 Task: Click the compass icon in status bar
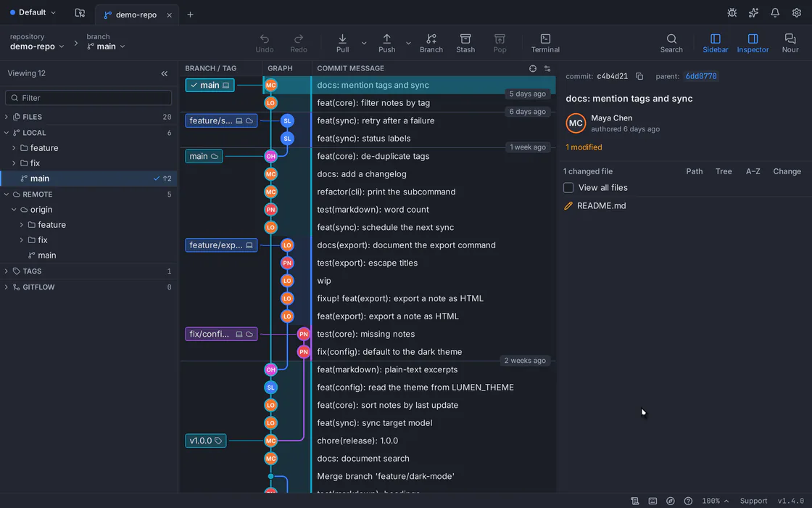(670, 501)
